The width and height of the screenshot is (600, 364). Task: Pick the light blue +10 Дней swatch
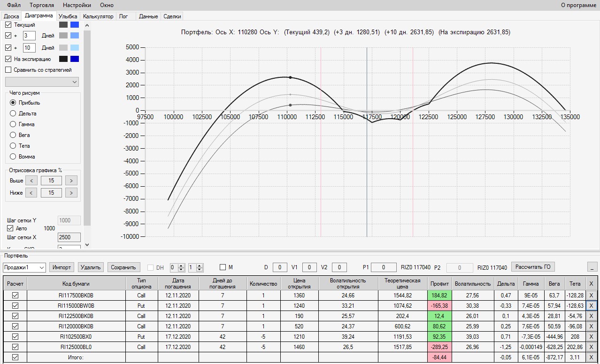click(x=75, y=48)
